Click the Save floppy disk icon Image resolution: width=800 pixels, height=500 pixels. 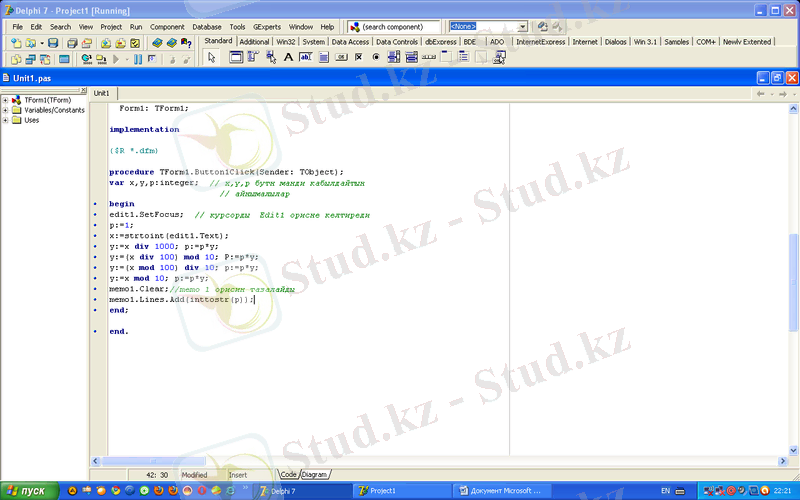click(x=53, y=43)
